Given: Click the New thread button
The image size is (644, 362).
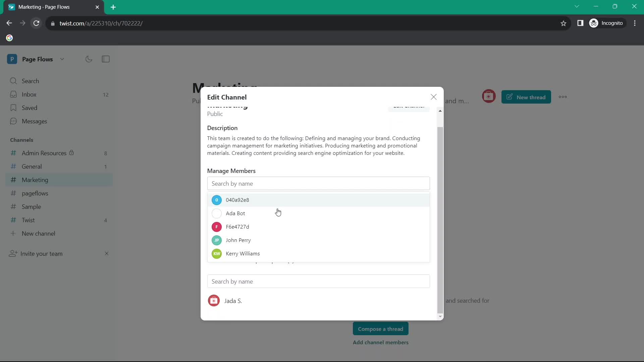Looking at the screenshot, I should tap(527, 97).
